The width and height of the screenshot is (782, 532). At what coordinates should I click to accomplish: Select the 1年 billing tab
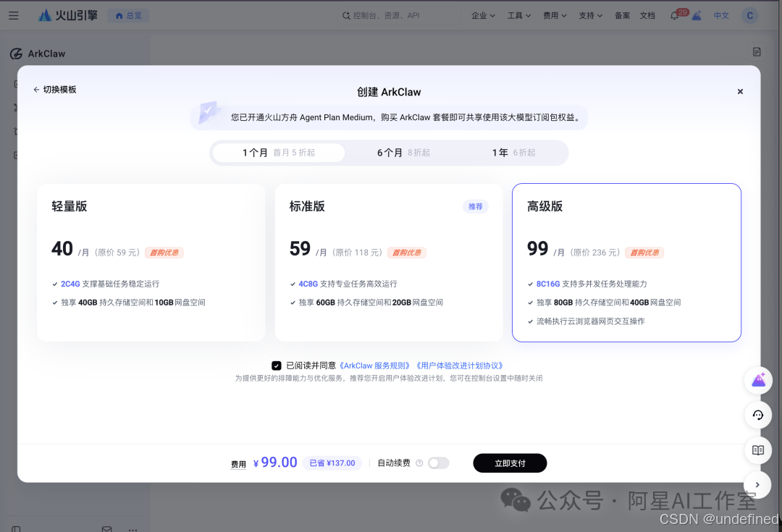513,153
